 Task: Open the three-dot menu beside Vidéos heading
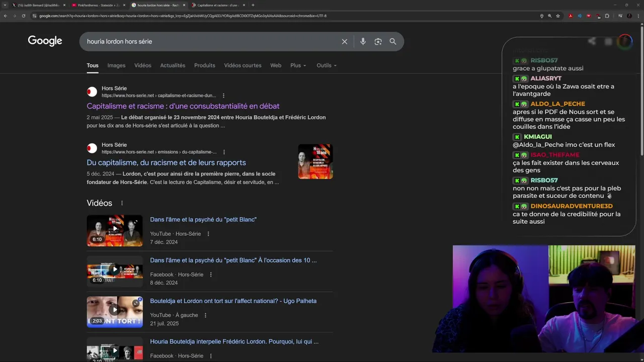coord(121,203)
